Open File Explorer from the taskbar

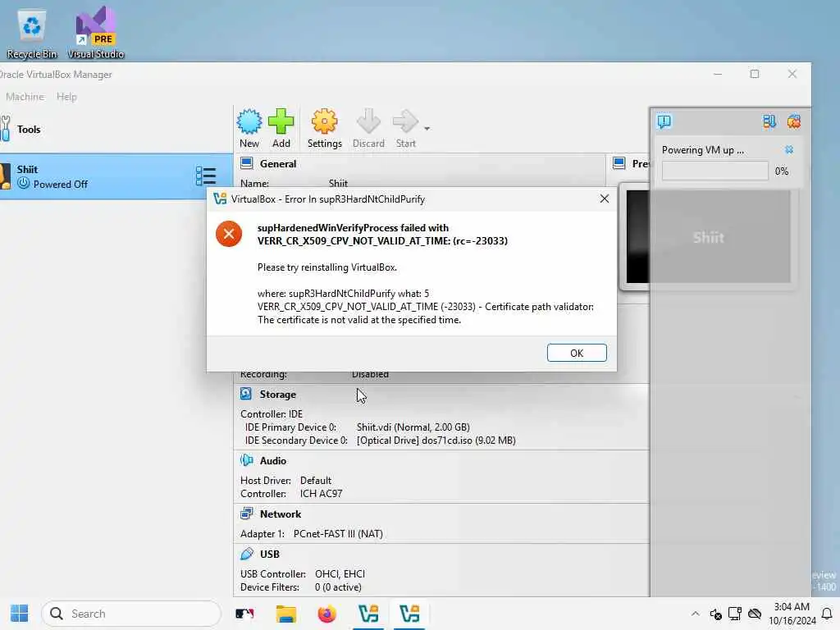[286, 614]
